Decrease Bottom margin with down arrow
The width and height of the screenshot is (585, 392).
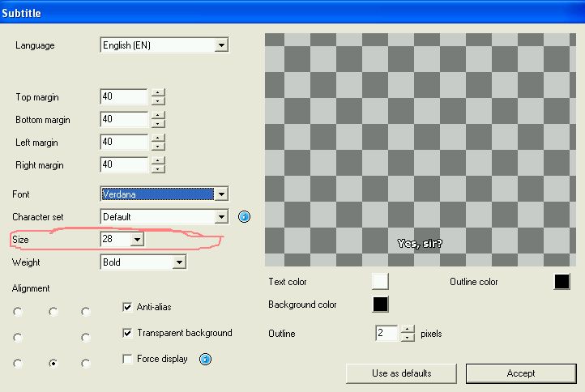[x=158, y=124]
